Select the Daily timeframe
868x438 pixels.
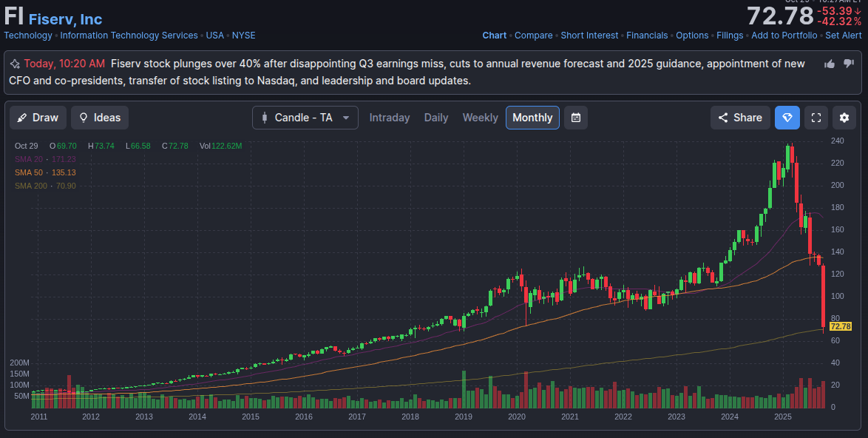[436, 118]
